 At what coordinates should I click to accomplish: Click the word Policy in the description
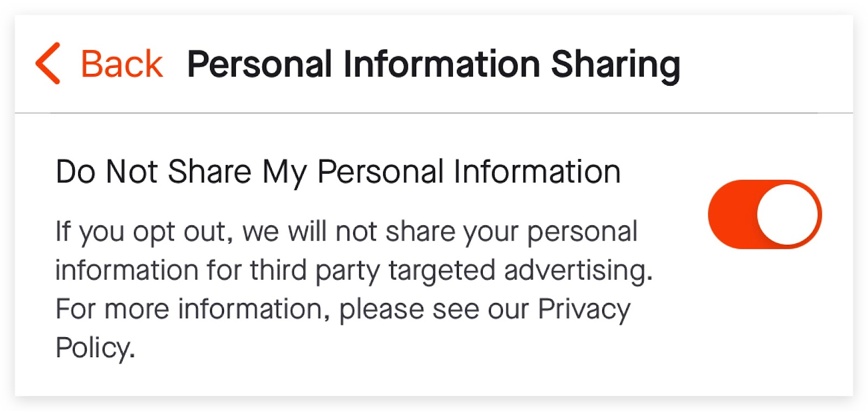pyautogui.click(x=95, y=348)
